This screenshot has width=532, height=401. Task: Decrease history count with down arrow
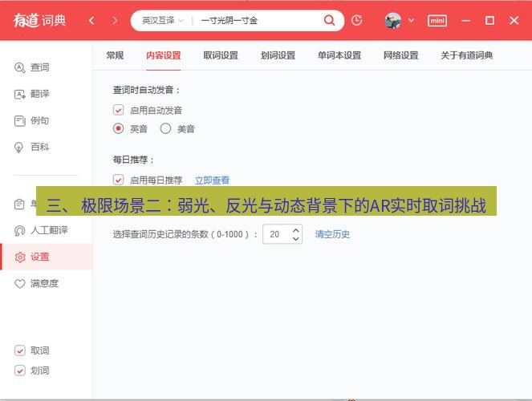(296, 238)
